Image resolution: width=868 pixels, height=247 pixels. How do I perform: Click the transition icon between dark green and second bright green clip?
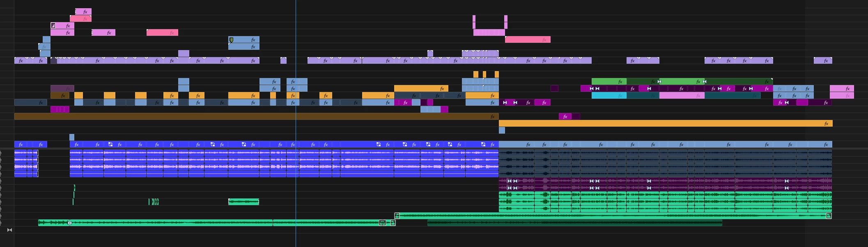(x=659, y=82)
